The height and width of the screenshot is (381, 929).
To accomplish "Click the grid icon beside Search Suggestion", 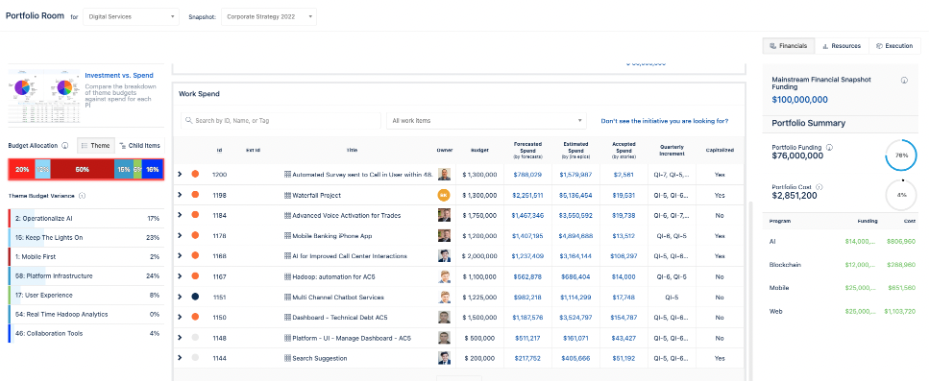I will pyautogui.click(x=287, y=358).
